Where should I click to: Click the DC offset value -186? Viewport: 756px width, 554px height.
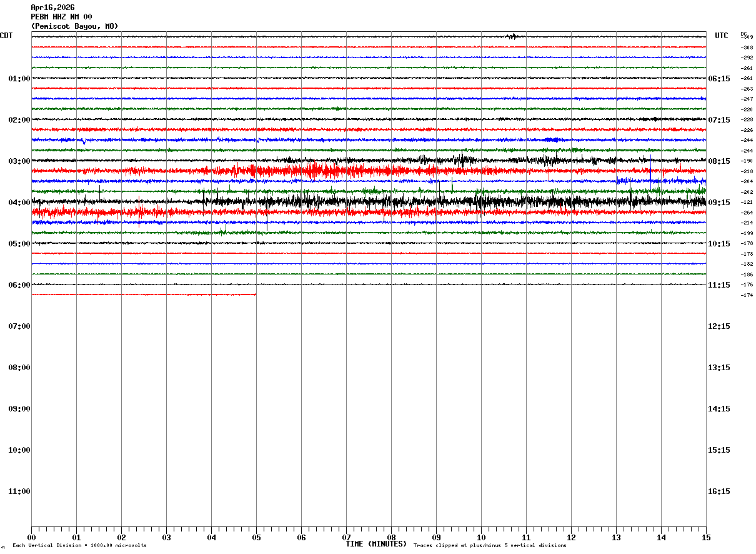pos(747,274)
